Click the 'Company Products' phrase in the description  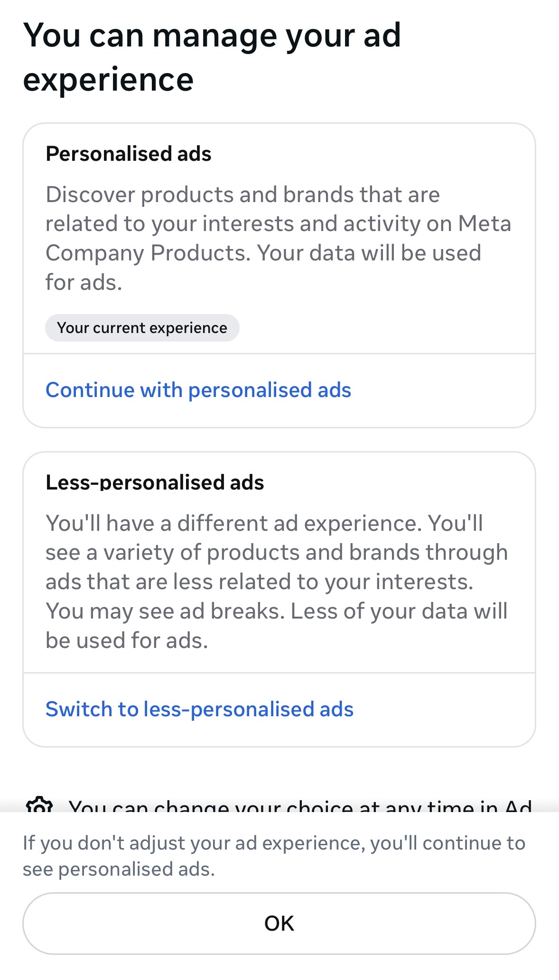147,253
